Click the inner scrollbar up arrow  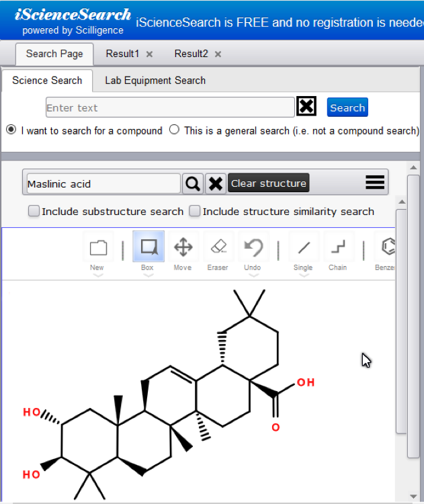402,202
